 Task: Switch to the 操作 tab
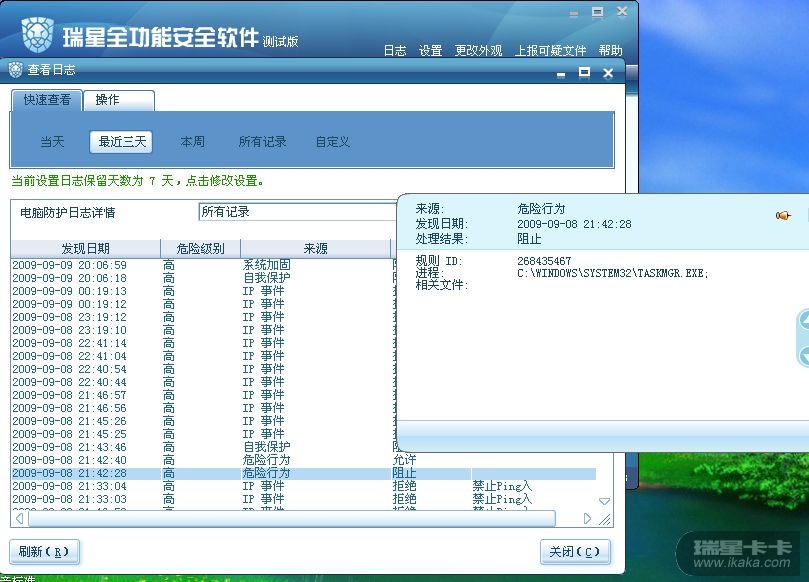click(119, 100)
